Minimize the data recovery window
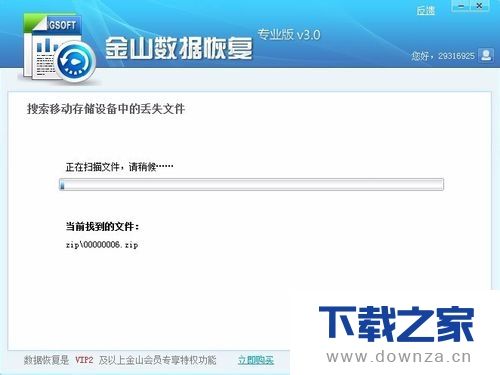The image size is (500, 375). 461,6
